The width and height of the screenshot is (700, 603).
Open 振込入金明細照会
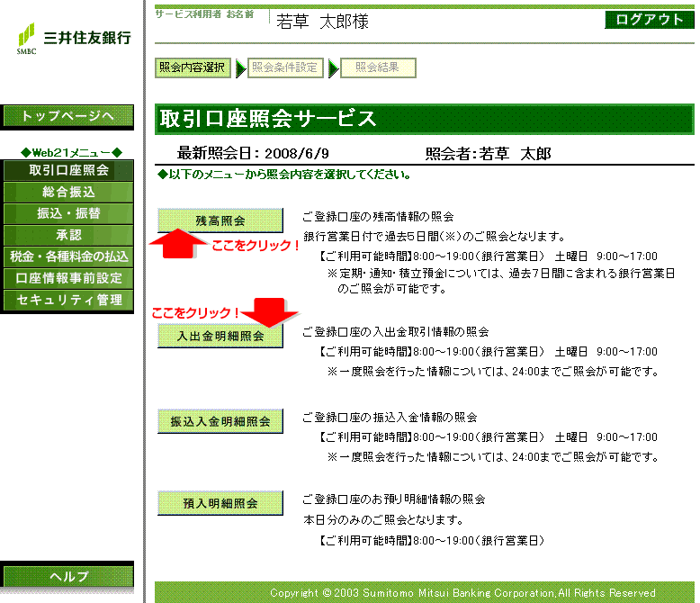click(x=220, y=421)
